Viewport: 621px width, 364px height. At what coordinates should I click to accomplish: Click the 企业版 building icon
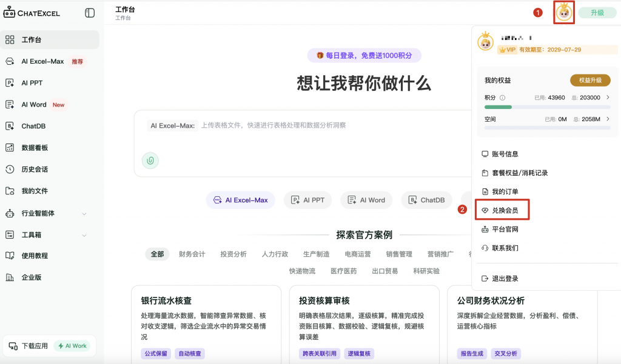click(10, 277)
